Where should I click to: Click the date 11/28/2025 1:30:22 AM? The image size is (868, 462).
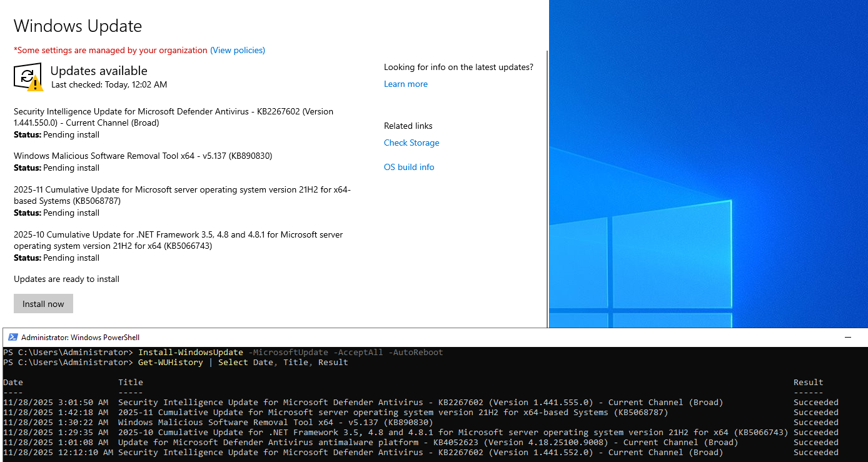tap(56, 423)
